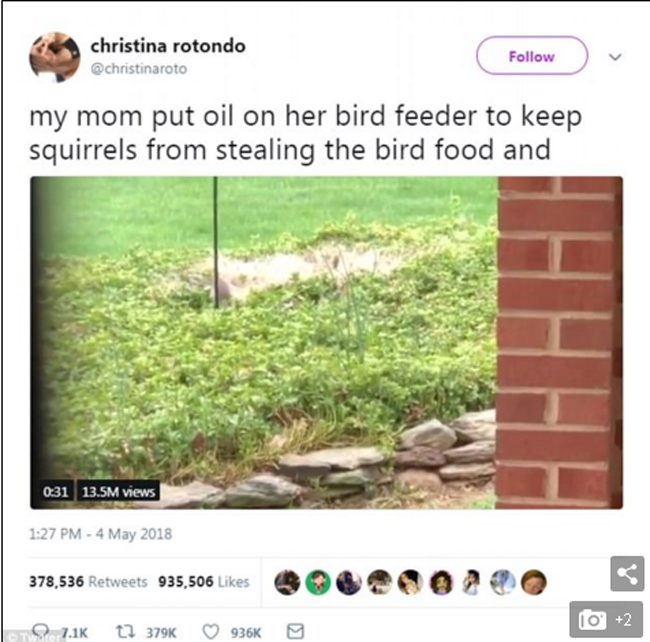Open the christina rotondo display name
The width and height of the screenshot is (650, 642).
pyautogui.click(x=168, y=46)
